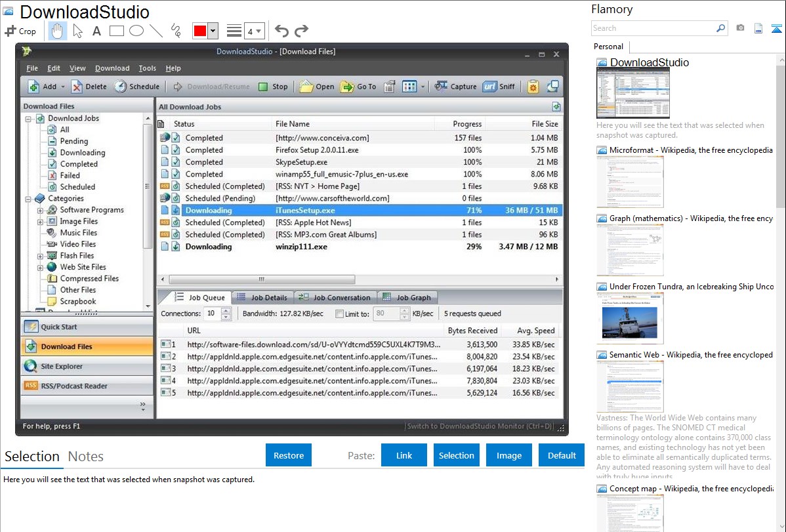Click the Add download button

click(42, 86)
